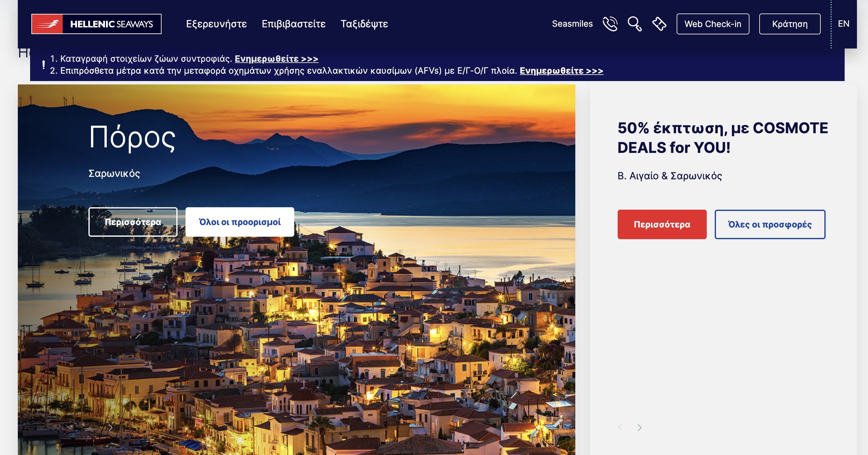
Task: Click the Κράτηση booking button
Action: 789,24
